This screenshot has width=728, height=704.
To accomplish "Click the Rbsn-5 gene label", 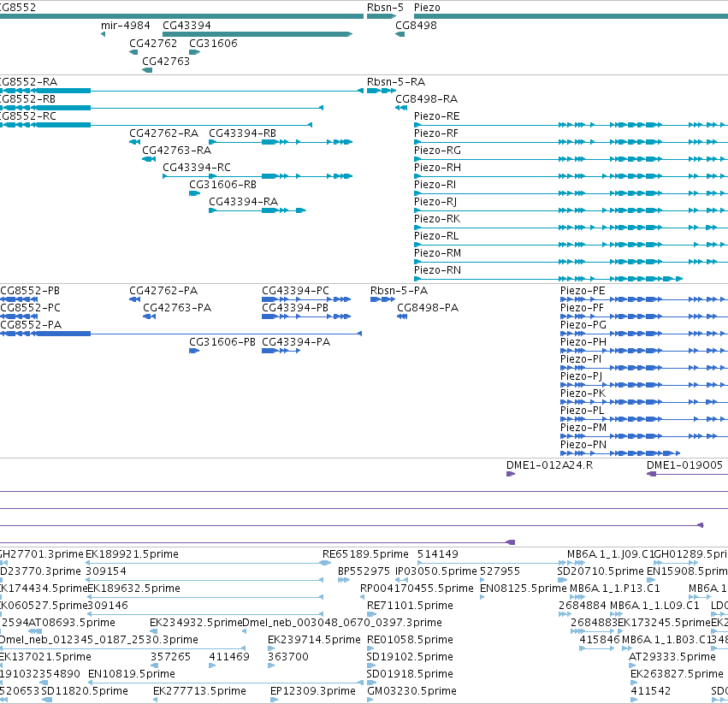I will coord(385,8).
